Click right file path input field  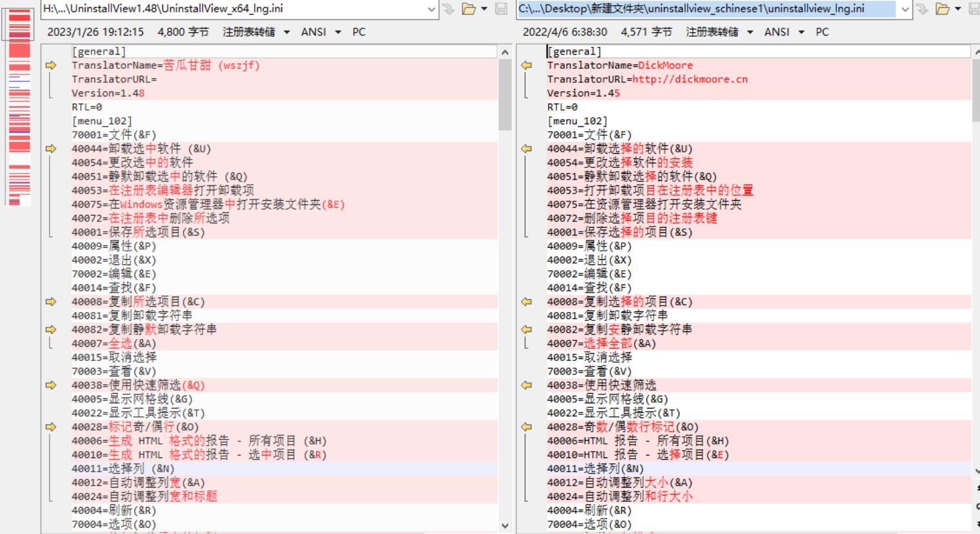pyautogui.click(x=706, y=9)
